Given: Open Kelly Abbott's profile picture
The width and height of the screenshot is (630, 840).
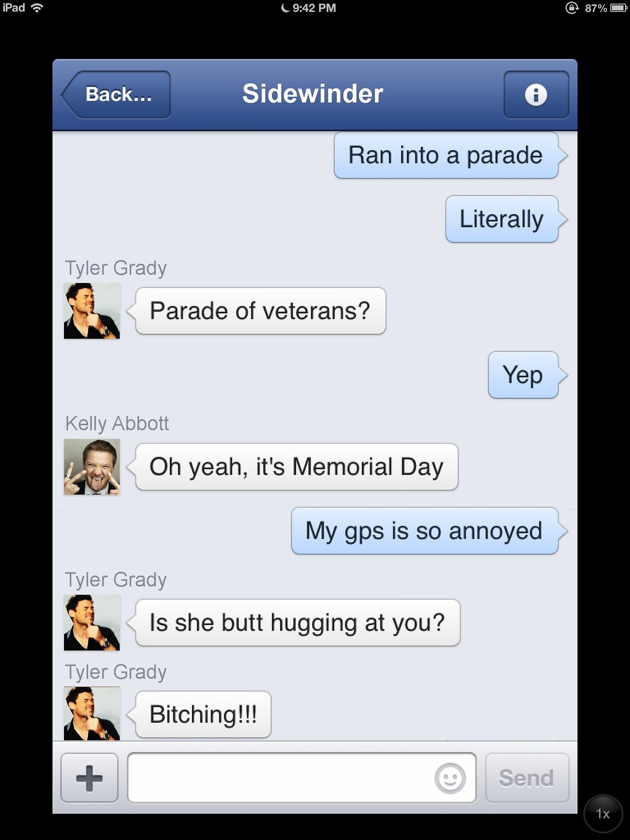Looking at the screenshot, I should tap(92, 467).
